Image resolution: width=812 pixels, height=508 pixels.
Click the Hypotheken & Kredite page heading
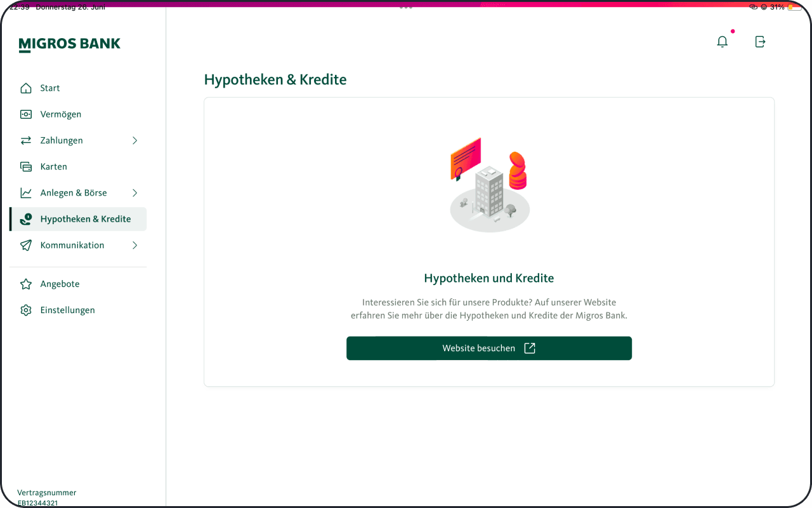point(275,80)
